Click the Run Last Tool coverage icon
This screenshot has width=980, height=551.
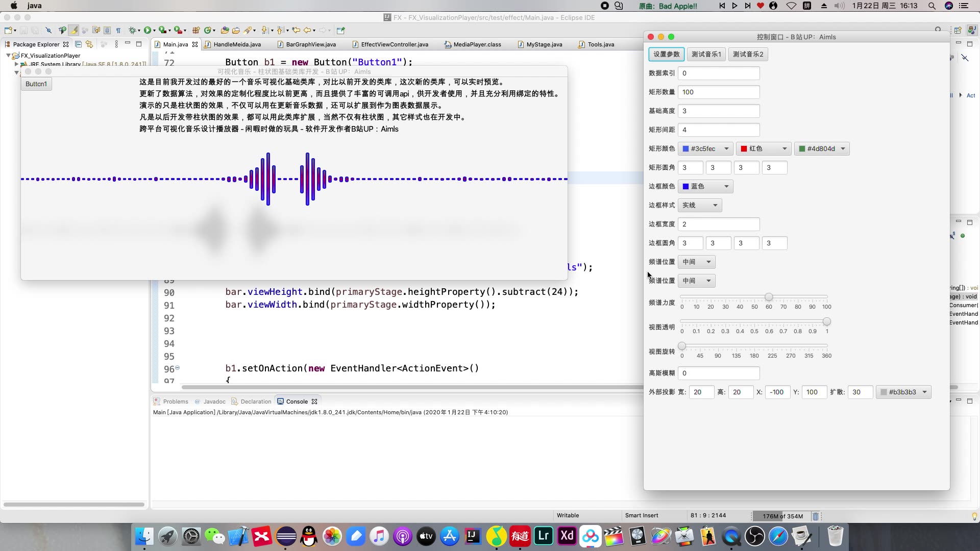(163, 30)
